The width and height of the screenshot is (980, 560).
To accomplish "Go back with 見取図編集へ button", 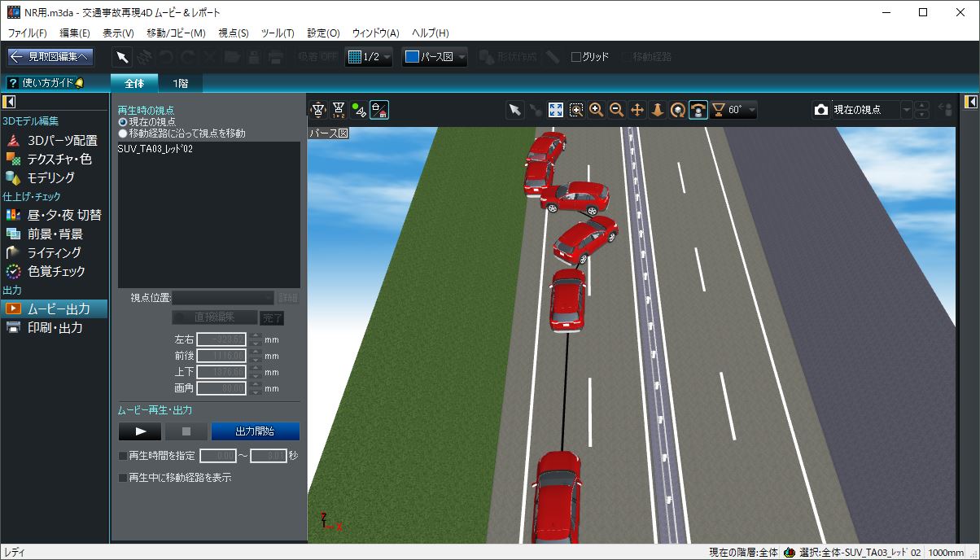I will pos(50,57).
